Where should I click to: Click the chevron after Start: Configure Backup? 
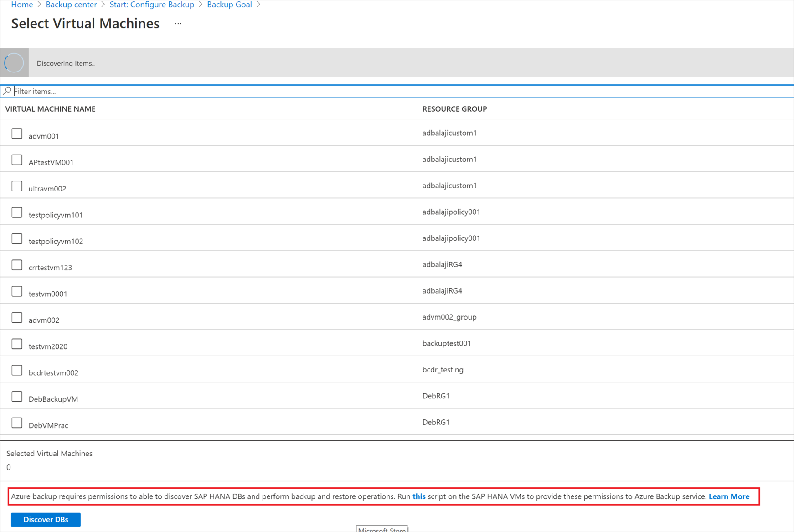pyautogui.click(x=201, y=4)
